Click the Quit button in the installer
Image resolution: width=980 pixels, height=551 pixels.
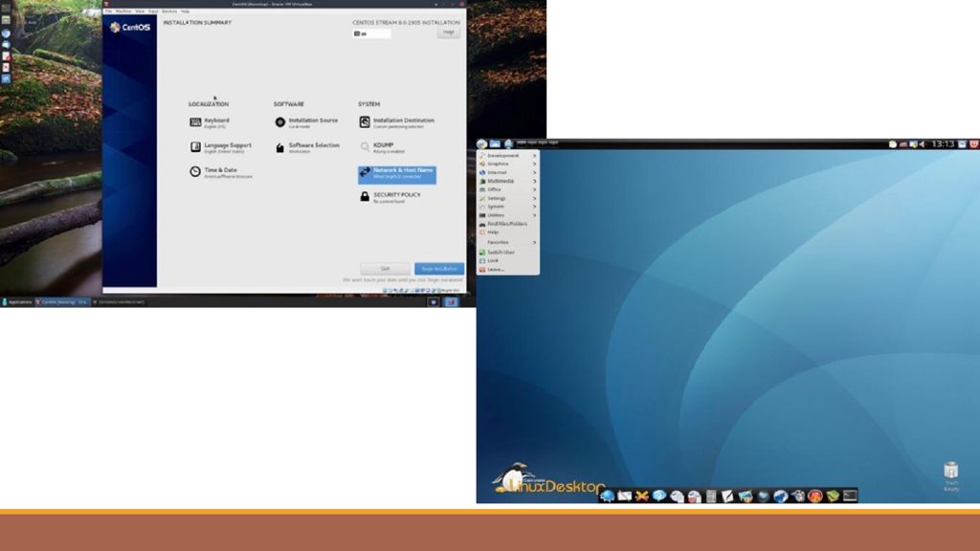[385, 269]
